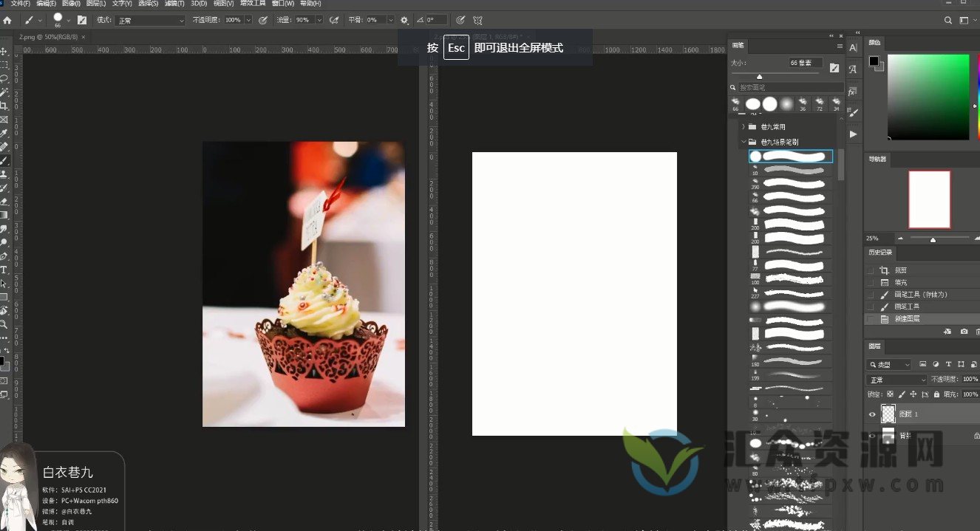The width and height of the screenshot is (980, 531).
Task: Toggle the history brush source box beside 填充
Action: click(870, 282)
